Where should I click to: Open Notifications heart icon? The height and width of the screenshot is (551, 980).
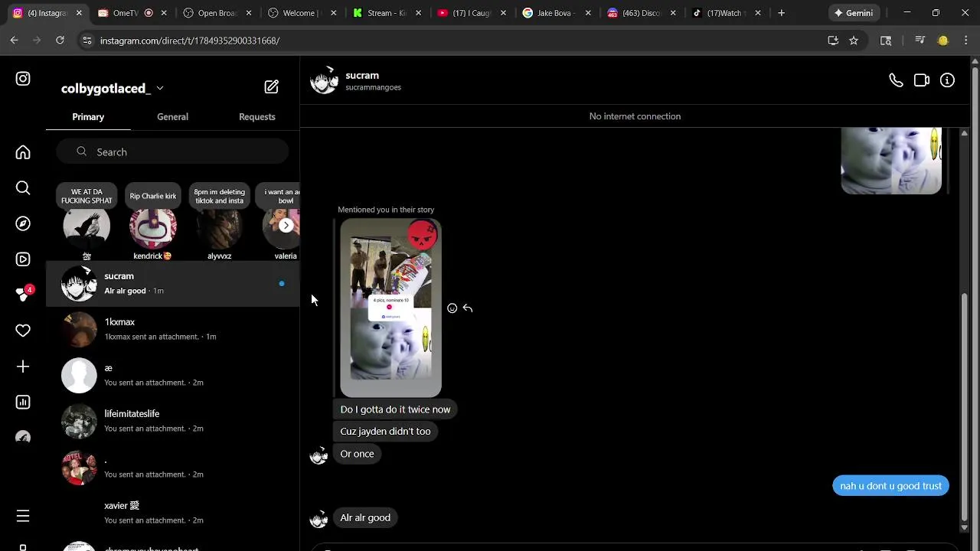[23, 331]
